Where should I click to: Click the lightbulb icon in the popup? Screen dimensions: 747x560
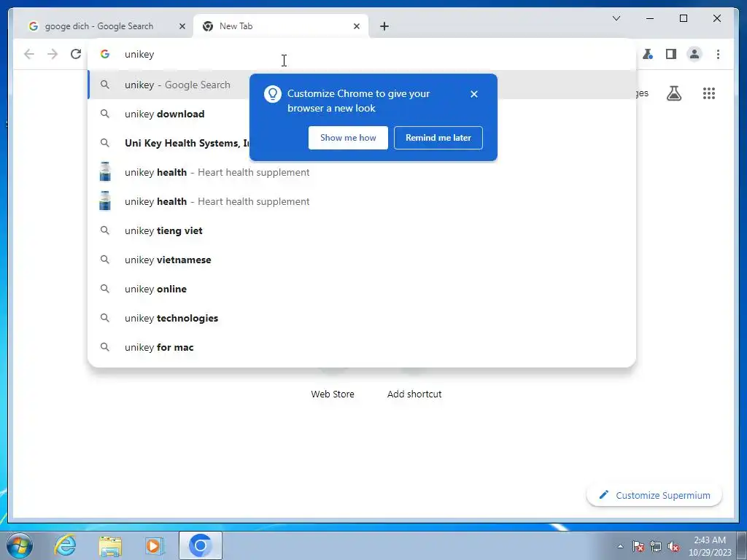click(x=273, y=94)
